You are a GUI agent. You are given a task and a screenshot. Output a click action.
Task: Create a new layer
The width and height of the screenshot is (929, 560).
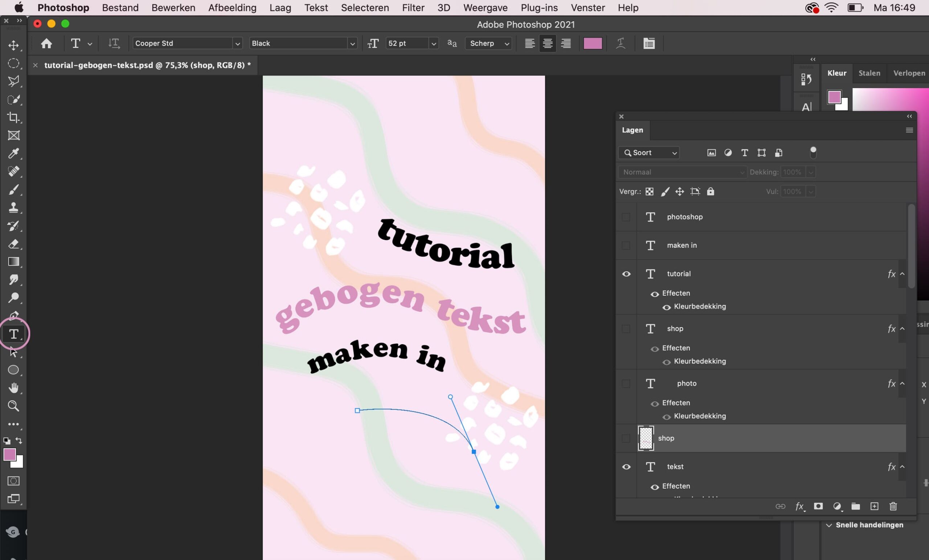(x=875, y=506)
